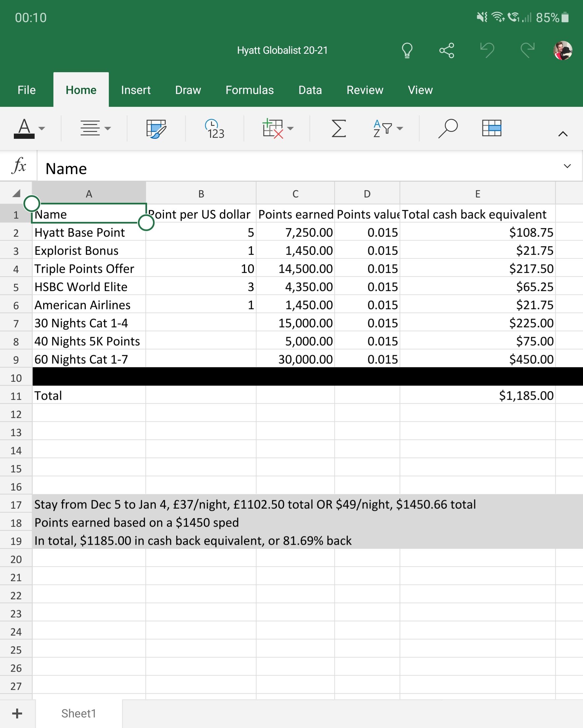Image resolution: width=583 pixels, height=728 pixels.
Task: Expand the formula bar chevron
Action: pos(568,166)
